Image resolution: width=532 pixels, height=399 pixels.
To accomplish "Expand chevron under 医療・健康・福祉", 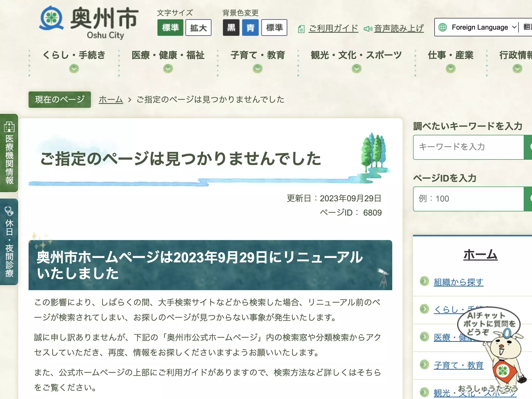I will pos(168,69).
